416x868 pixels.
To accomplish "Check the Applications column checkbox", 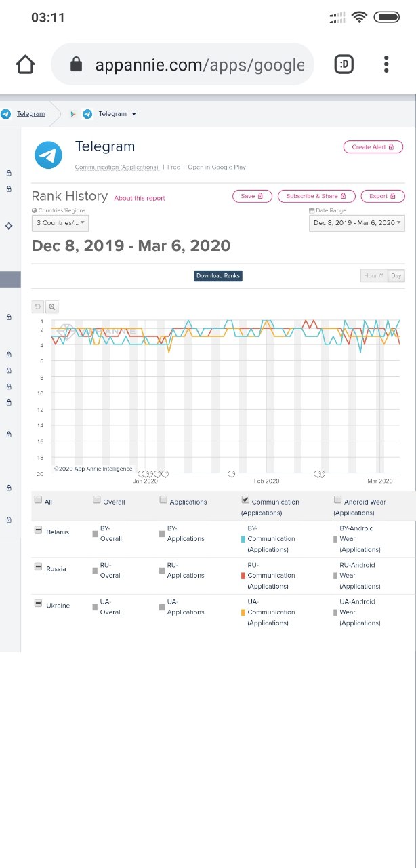I will (163, 500).
